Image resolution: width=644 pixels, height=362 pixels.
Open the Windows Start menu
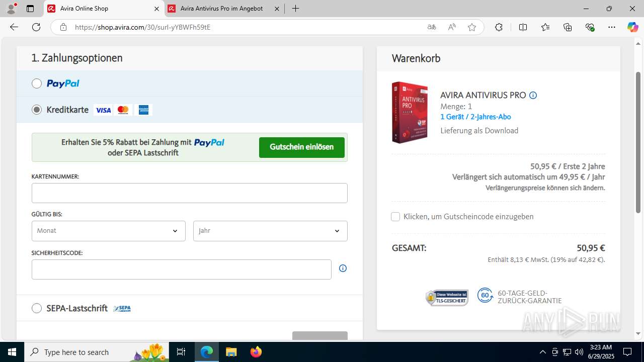pyautogui.click(x=12, y=352)
